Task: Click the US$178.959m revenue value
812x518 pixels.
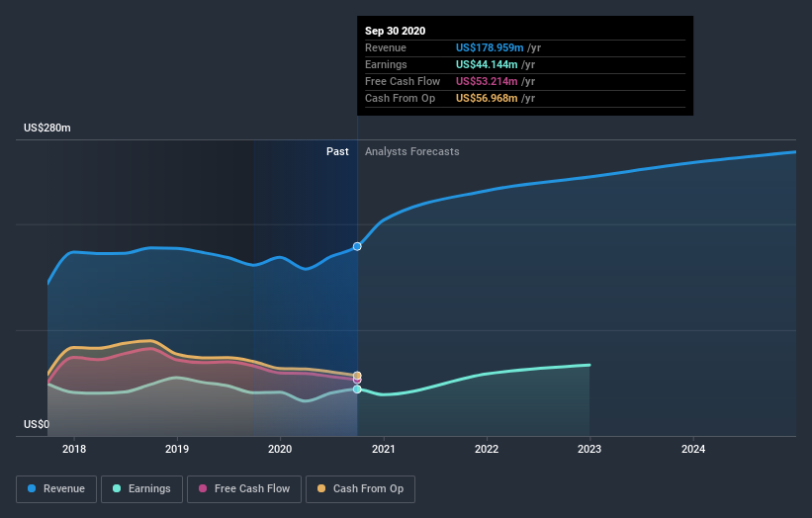Action: coord(490,47)
